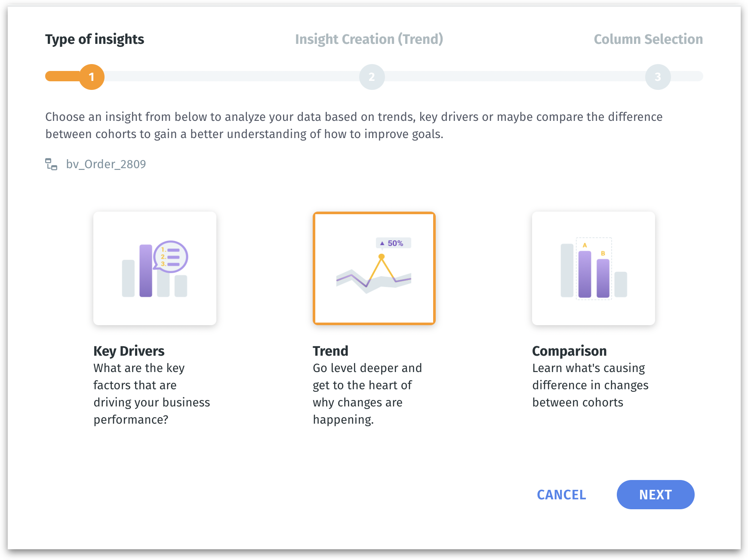
Task: Click CANCEL to dismiss the wizard
Action: [561, 495]
